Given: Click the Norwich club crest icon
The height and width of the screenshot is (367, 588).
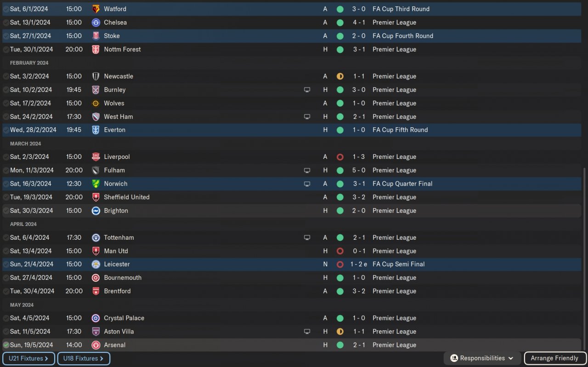Looking at the screenshot, I should tap(96, 184).
